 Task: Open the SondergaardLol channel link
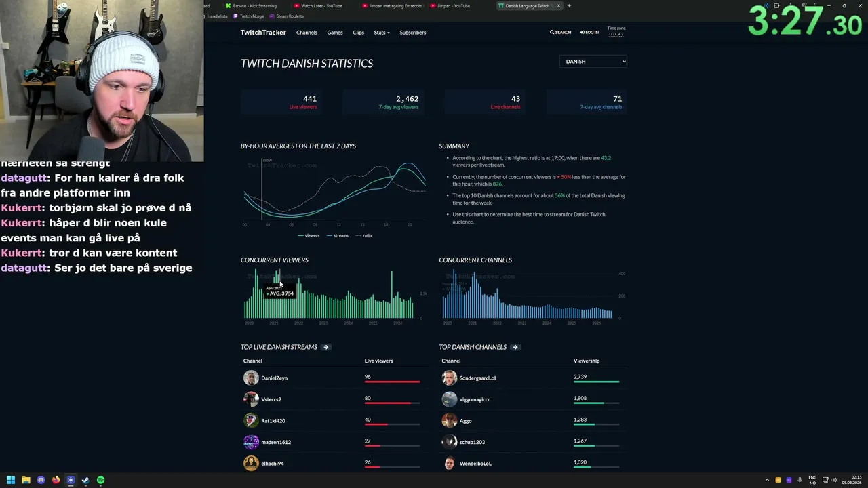[477, 378]
